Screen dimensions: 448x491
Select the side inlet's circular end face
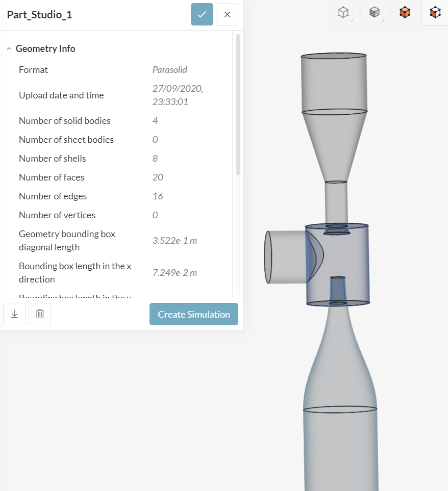pos(268,257)
